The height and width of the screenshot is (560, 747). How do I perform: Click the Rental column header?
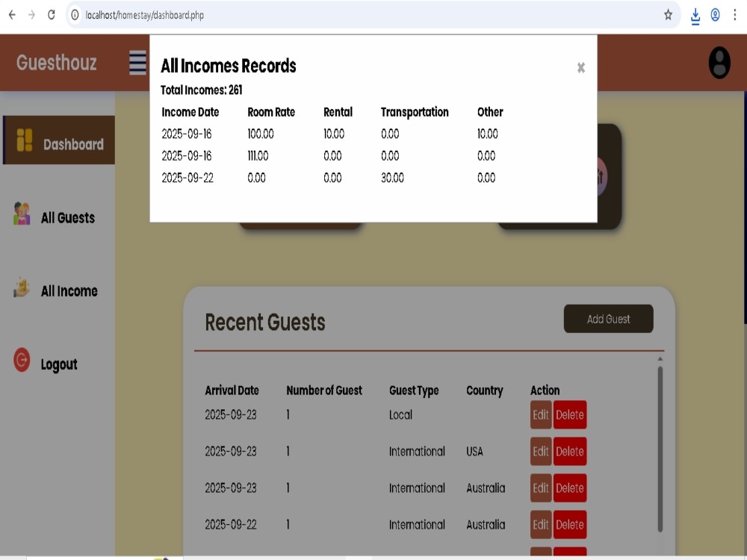[338, 112]
